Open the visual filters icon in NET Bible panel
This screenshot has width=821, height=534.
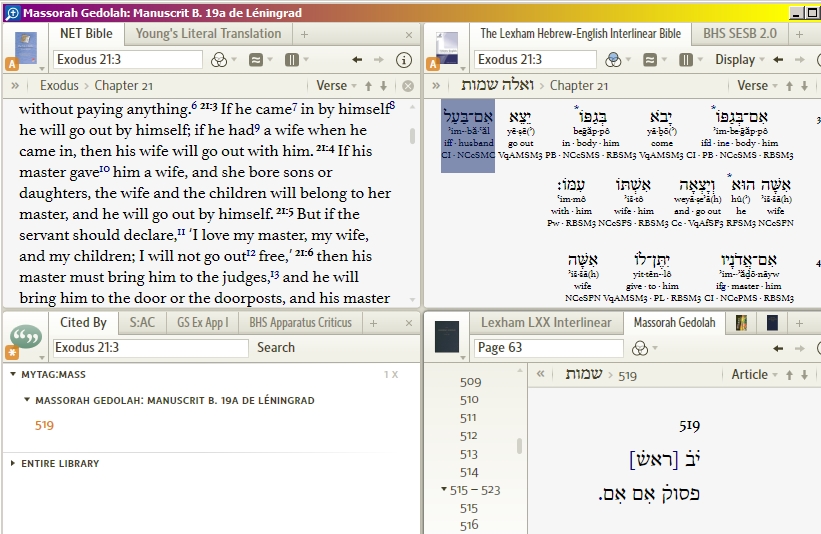(x=219, y=60)
